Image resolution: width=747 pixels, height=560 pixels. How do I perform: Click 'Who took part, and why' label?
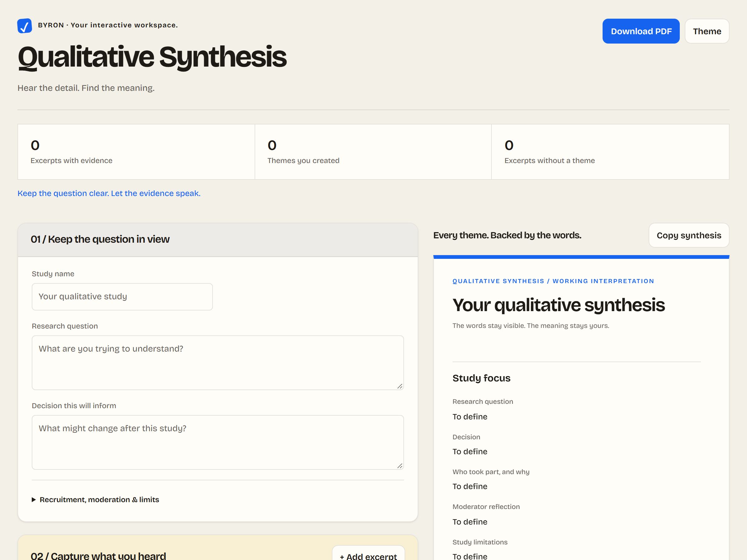(x=491, y=472)
